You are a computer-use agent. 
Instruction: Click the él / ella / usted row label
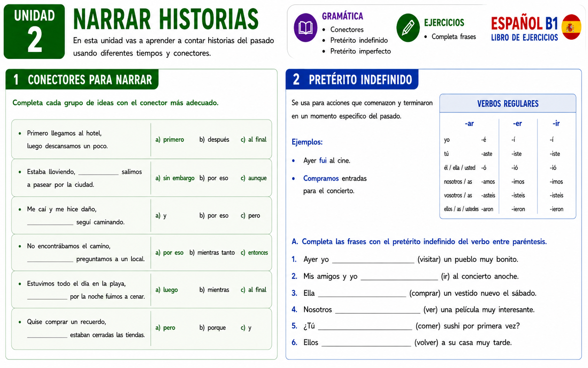[460, 168]
